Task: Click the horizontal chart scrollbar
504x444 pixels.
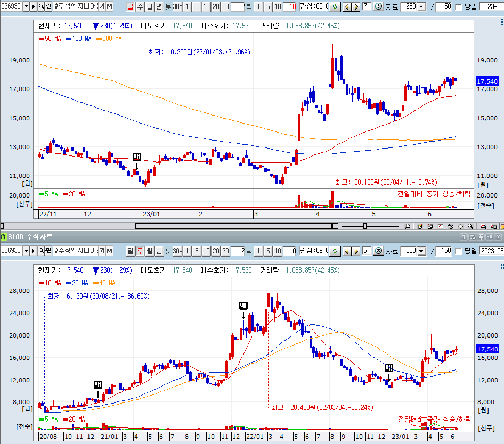Action: [x=234, y=226]
